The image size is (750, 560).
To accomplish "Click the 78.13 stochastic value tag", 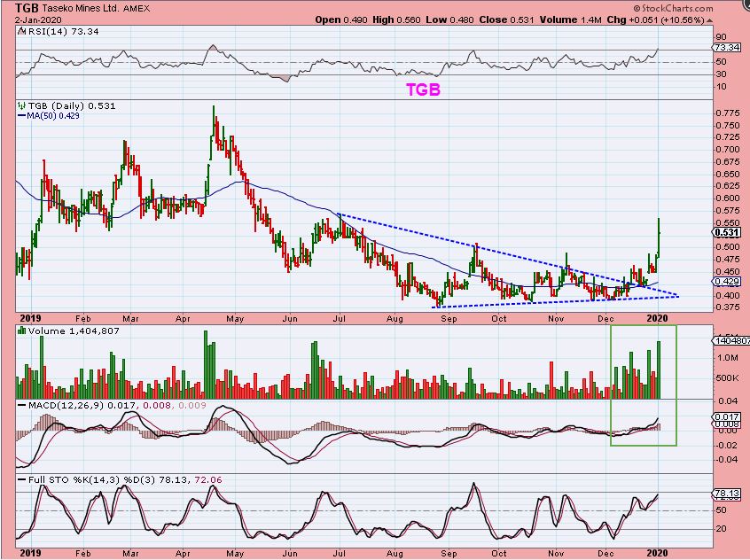I will [x=727, y=493].
